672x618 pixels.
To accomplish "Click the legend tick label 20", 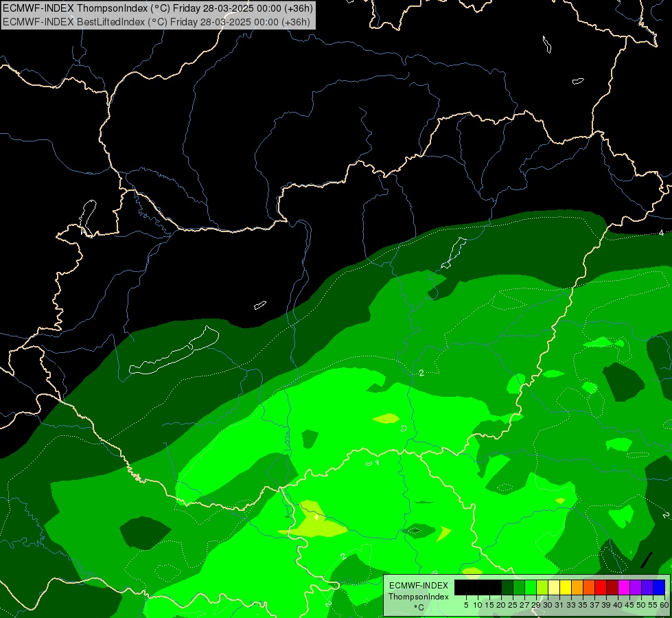I will pos(501,605).
